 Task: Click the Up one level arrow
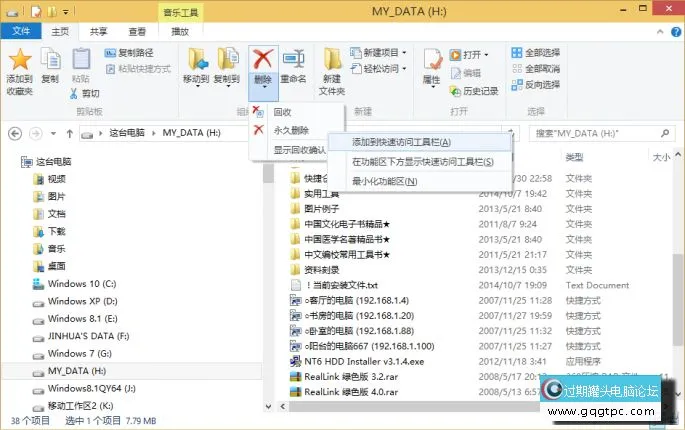point(69,133)
